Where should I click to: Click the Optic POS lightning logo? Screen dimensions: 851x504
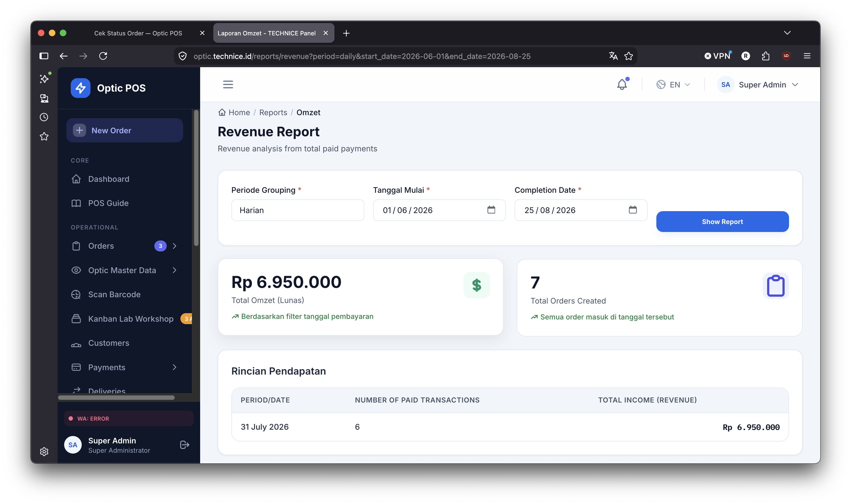pos(80,88)
